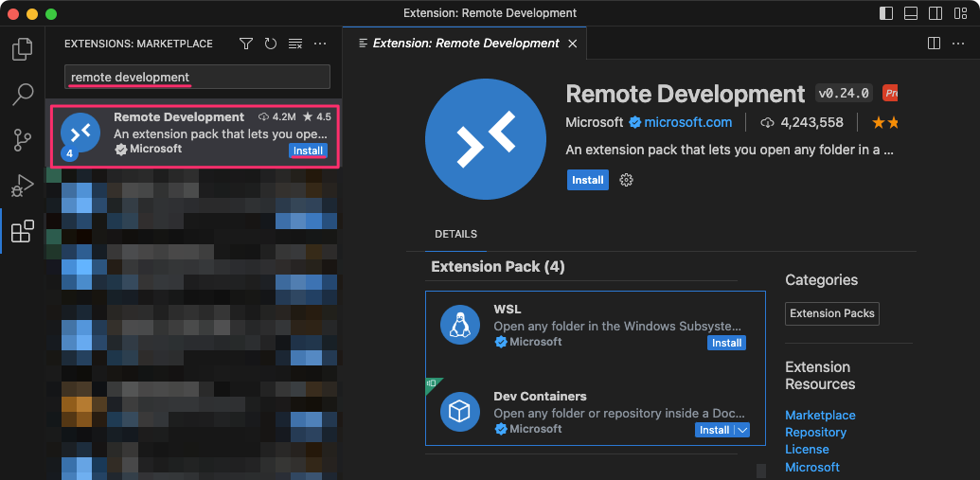The image size is (980, 480).
Task: Open Run and Debug view
Action: [x=23, y=186]
